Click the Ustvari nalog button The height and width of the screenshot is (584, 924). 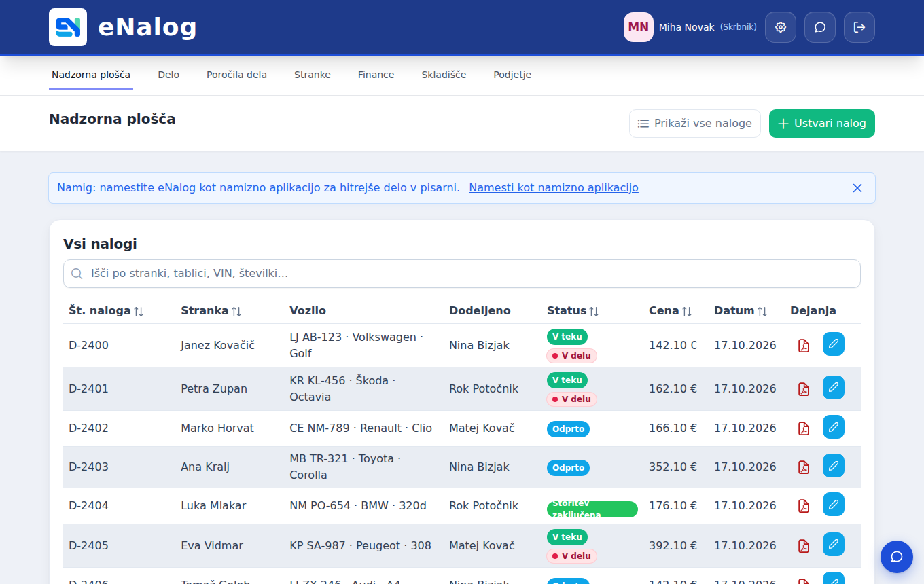[822, 124]
